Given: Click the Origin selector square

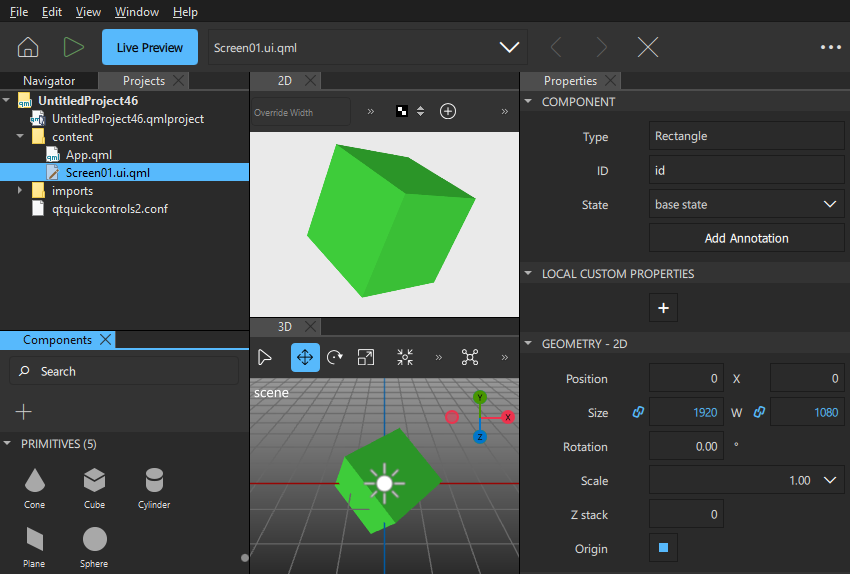Looking at the screenshot, I should click(662, 548).
